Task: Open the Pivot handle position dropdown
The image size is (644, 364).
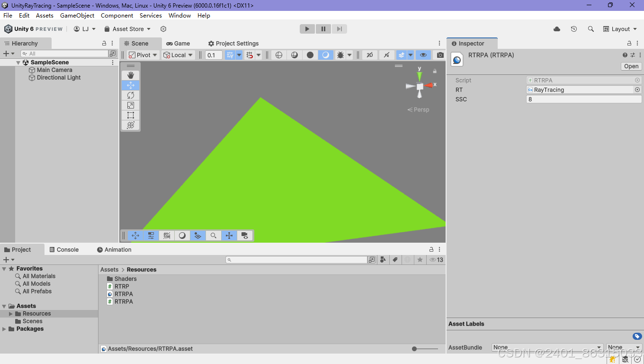Action: [143, 55]
